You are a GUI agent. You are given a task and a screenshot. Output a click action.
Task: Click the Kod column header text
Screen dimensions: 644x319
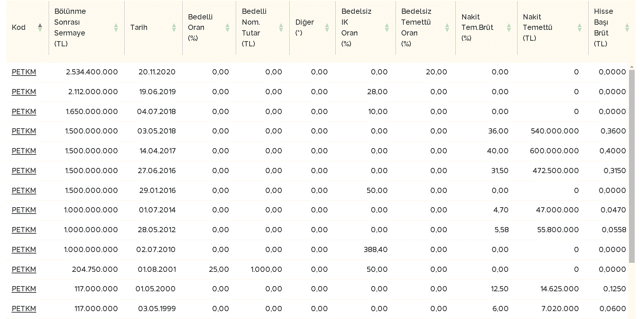point(19,27)
